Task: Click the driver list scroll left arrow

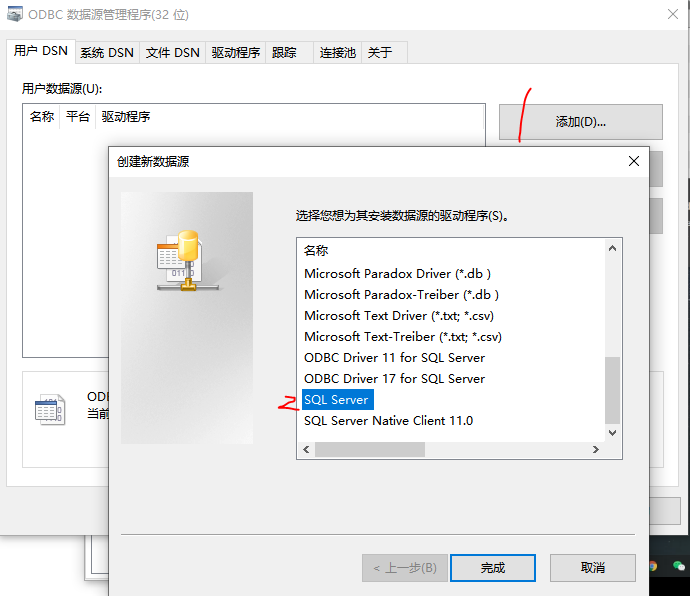Action: pos(306,449)
